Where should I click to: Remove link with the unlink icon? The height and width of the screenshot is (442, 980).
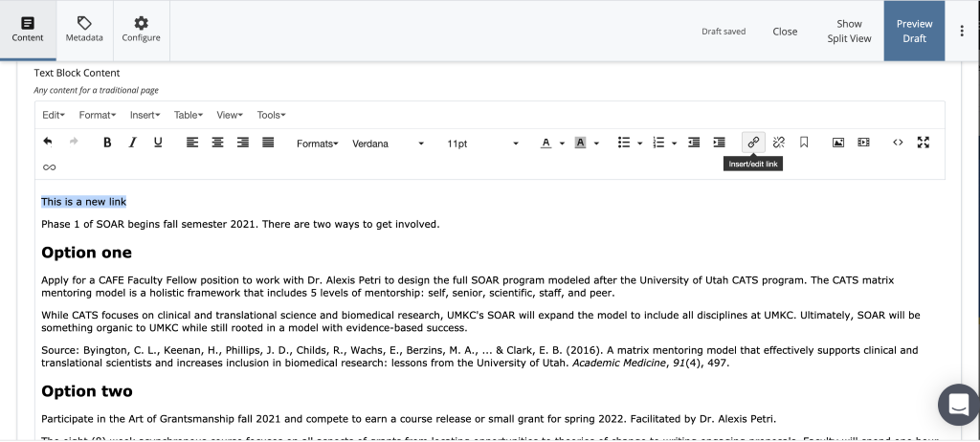(779, 143)
